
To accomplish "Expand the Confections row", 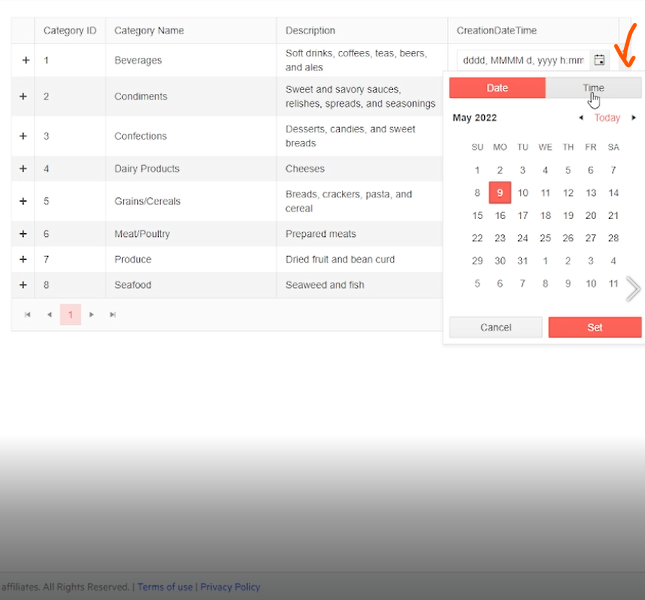I will 23,136.
